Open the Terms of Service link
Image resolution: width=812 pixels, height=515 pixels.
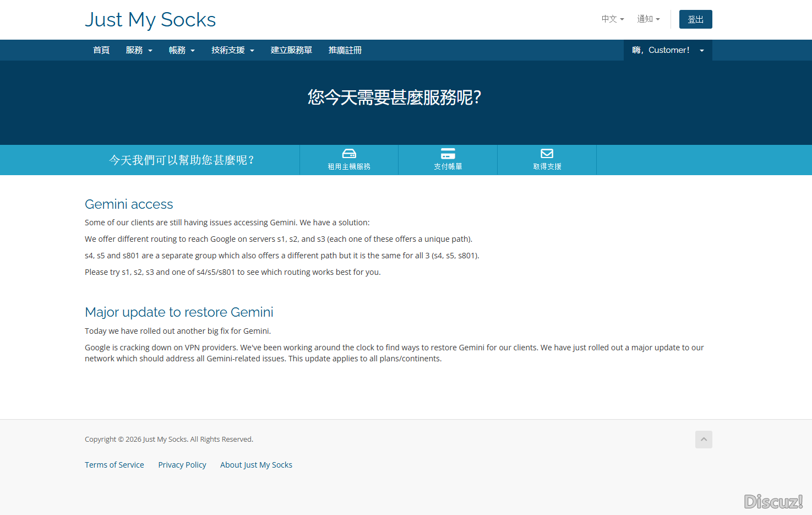click(x=115, y=465)
